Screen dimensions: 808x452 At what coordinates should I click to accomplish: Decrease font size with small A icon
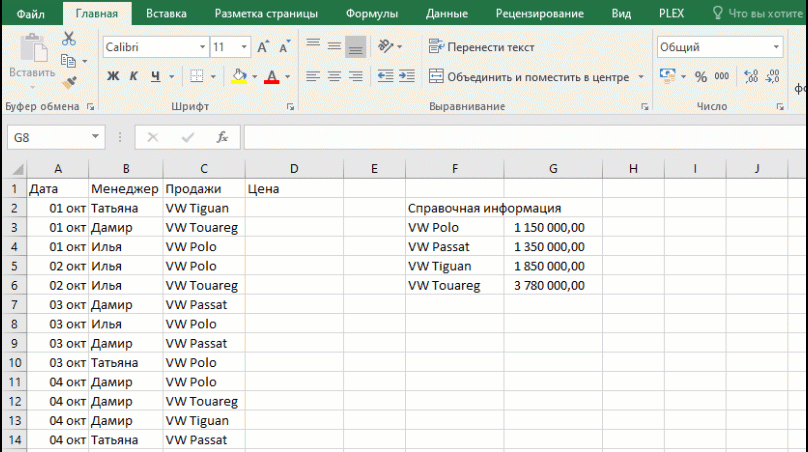[x=284, y=47]
